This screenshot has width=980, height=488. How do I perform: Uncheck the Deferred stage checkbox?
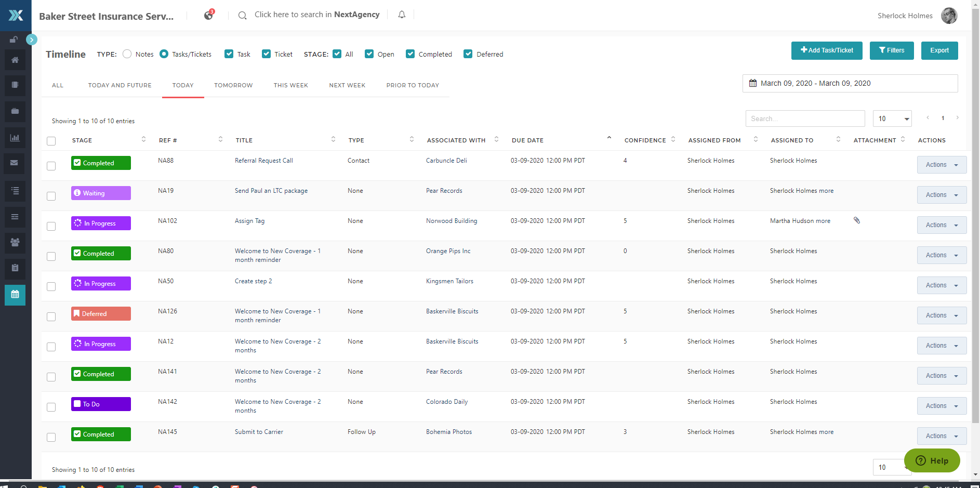468,54
